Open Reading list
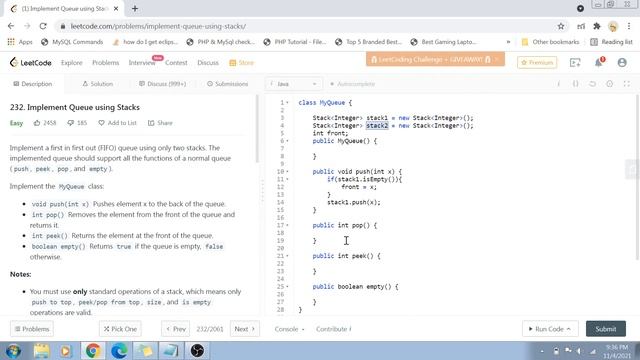 [x=611, y=42]
